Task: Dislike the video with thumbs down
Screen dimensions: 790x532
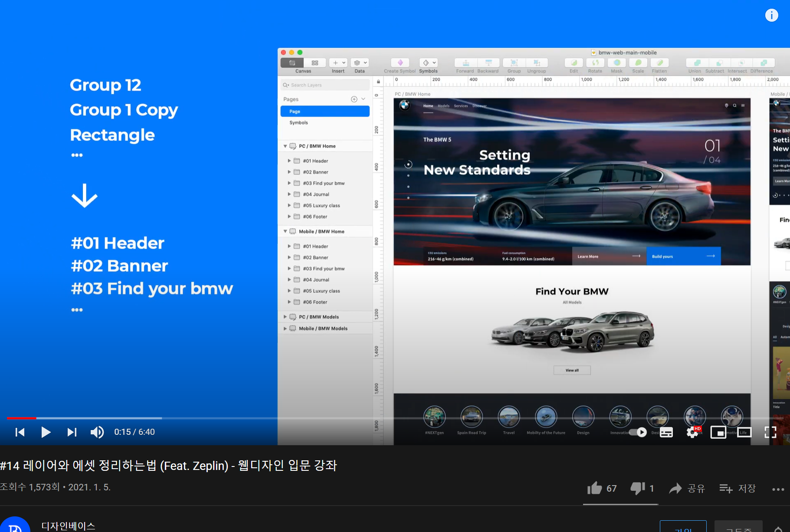Action: 642,488
